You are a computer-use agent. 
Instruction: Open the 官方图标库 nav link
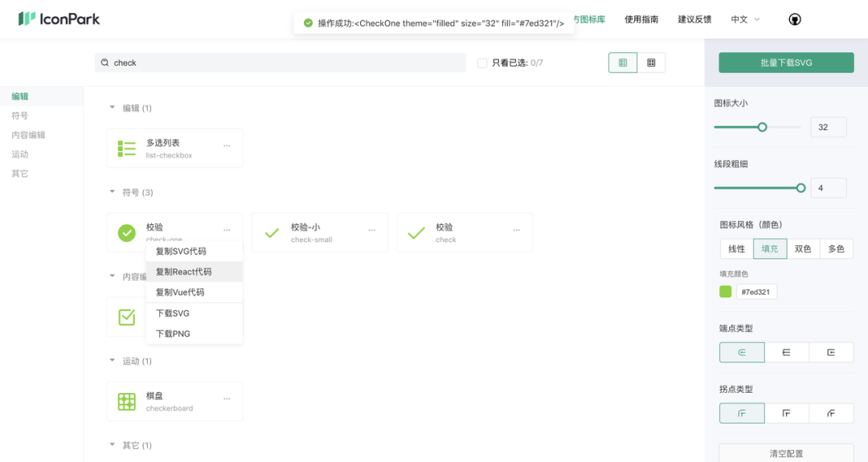589,19
